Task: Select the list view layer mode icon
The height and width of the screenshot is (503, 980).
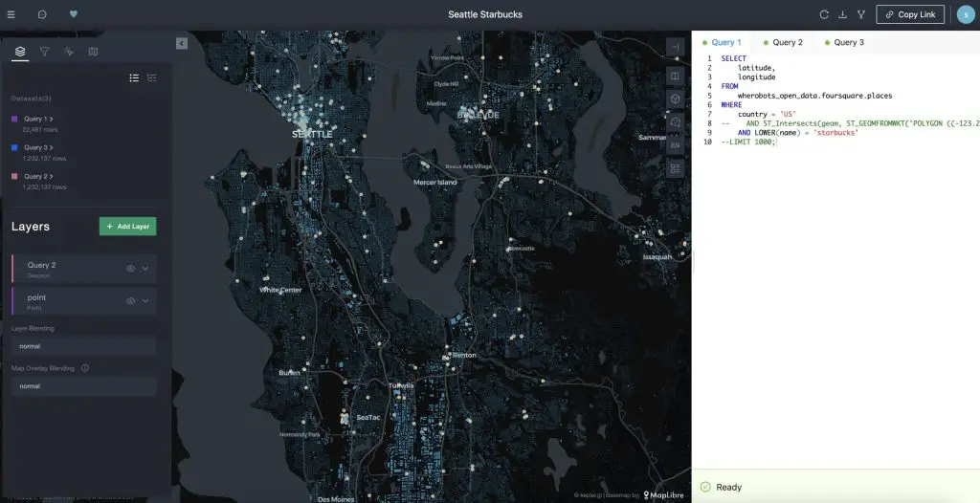Action: 134,78
